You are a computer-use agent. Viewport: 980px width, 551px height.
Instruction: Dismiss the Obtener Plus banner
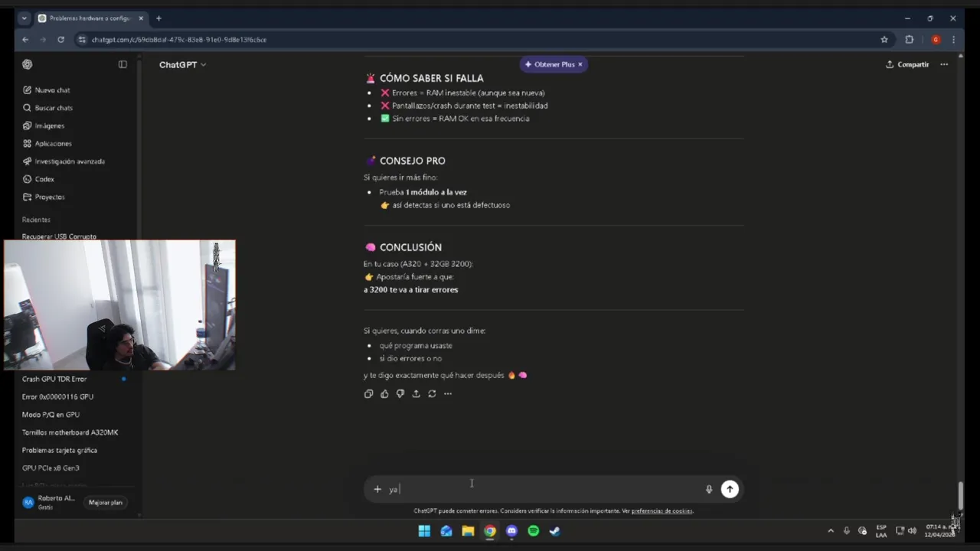(580, 64)
